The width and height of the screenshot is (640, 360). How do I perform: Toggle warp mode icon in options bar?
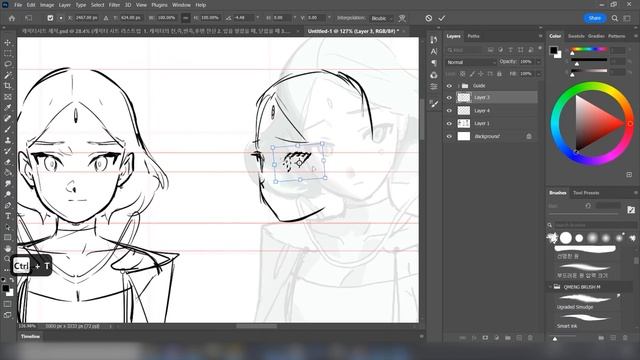(402, 18)
